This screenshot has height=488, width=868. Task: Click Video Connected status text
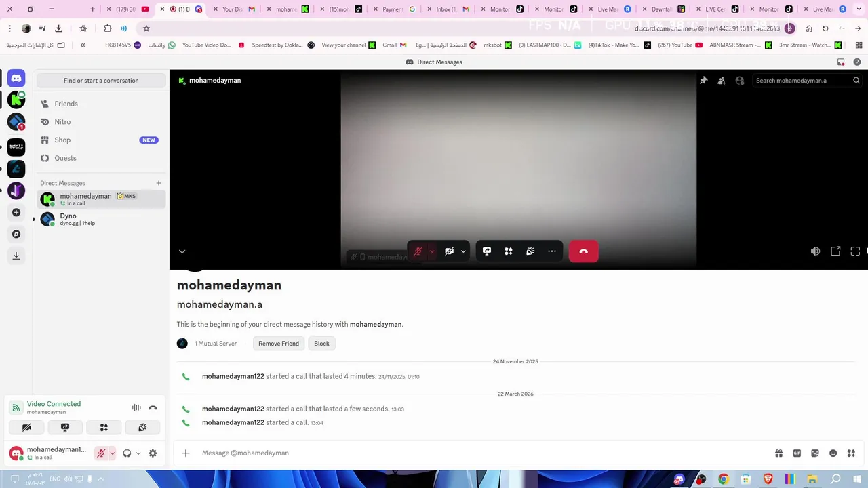click(54, 404)
